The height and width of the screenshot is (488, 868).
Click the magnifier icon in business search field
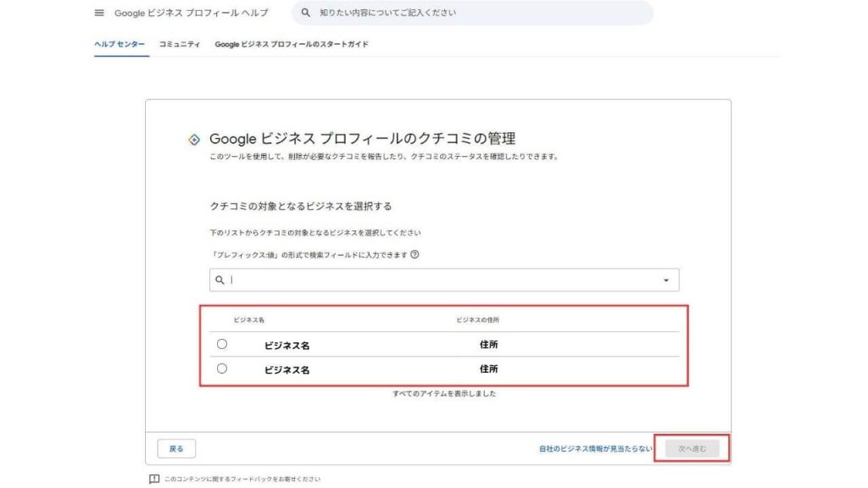(x=220, y=280)
